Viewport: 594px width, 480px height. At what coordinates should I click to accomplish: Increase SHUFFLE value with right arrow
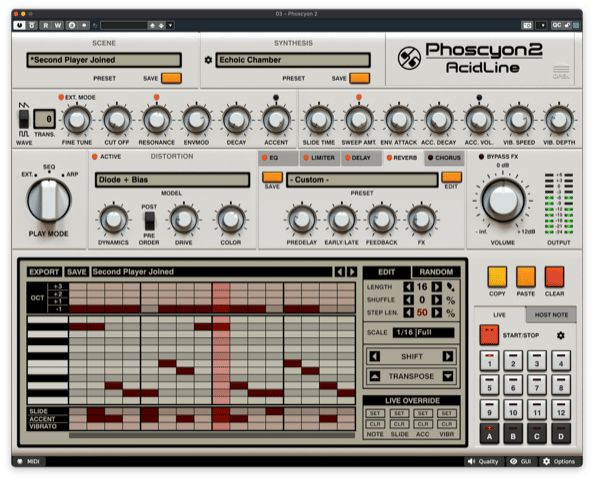click(436, 300)
